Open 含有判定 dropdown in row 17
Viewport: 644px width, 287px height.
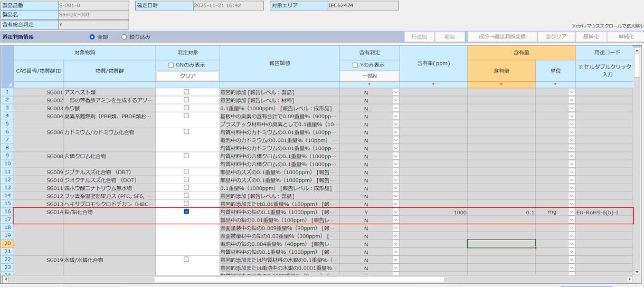point(396,220)
